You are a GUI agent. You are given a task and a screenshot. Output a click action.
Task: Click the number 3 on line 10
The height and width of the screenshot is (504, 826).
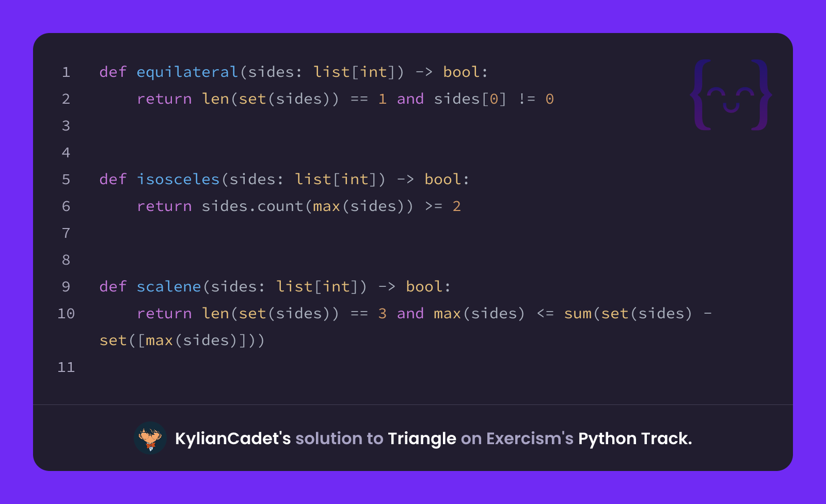(383, 314)
